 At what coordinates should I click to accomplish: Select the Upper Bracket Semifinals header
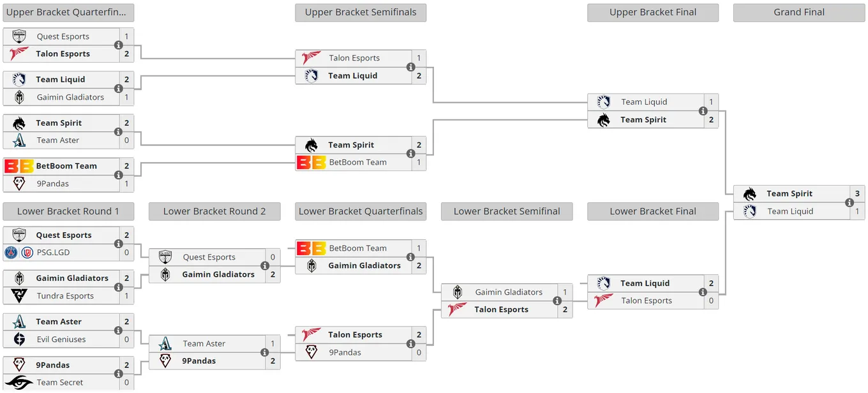click(x=361, y=12)
